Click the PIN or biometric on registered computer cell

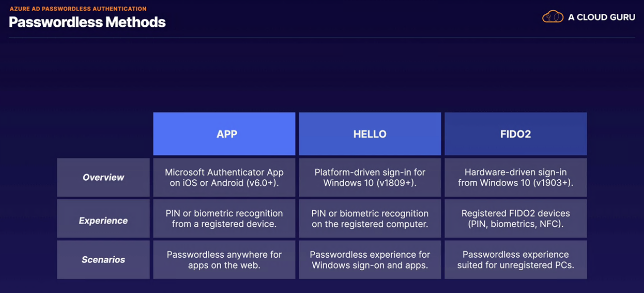click(370, 219)
